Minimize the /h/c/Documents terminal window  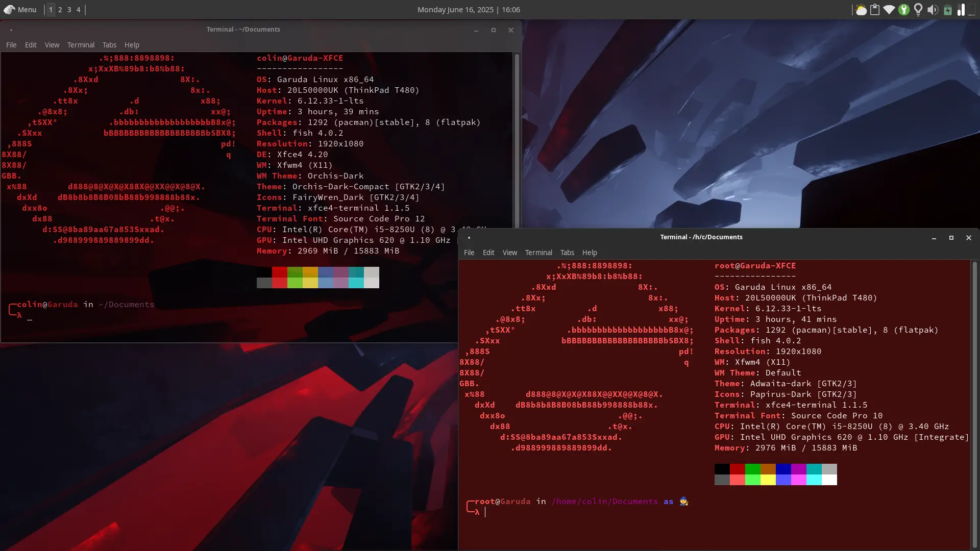click(x=934, y=238)
